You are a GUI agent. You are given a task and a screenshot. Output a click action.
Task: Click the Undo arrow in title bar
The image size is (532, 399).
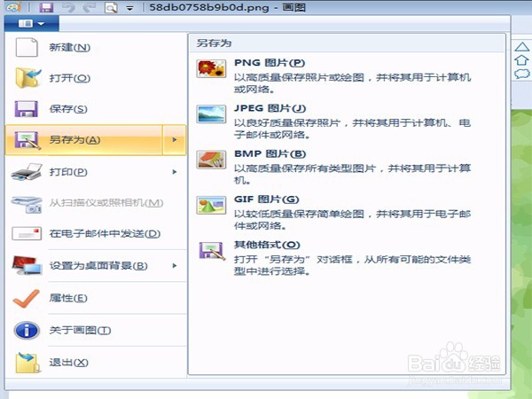coord(68,7)
